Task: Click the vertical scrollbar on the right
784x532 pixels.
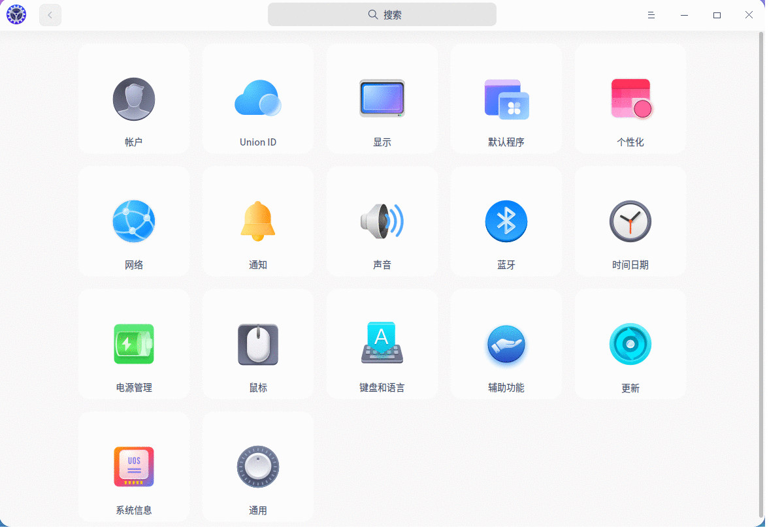Action: (761, 274)
